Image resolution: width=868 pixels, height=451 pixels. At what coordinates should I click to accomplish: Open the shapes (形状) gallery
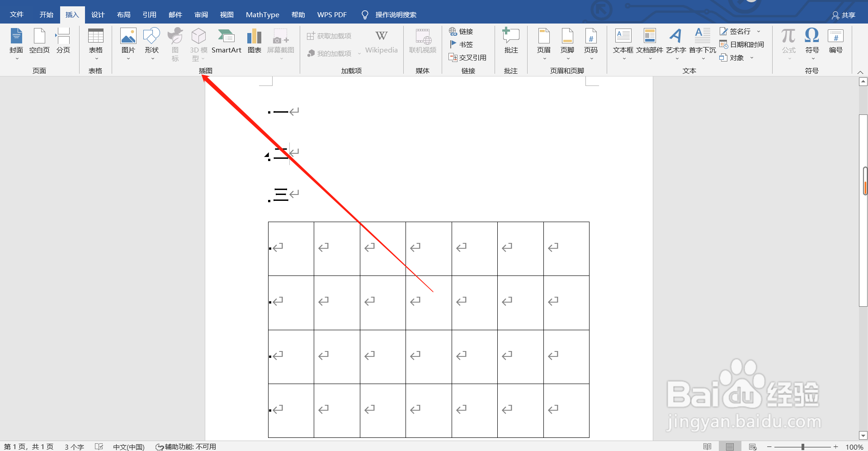point(152,44)
